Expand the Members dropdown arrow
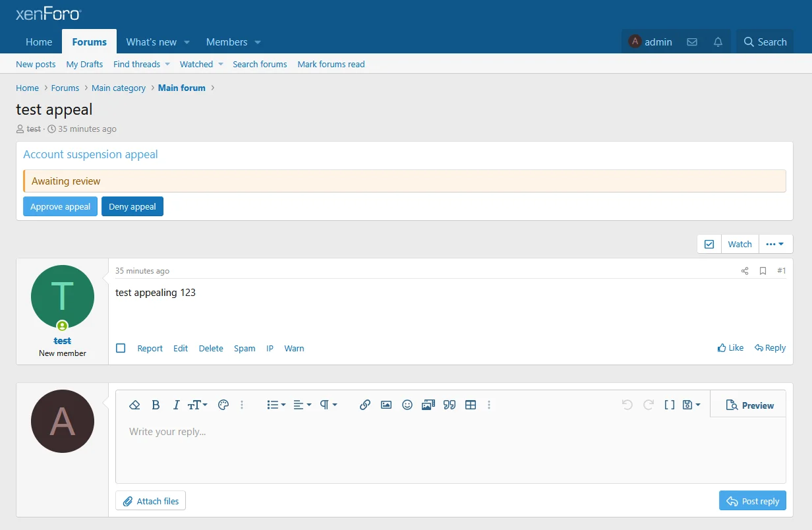This screenshot has height=530, width=812. (x=258, y=42)
